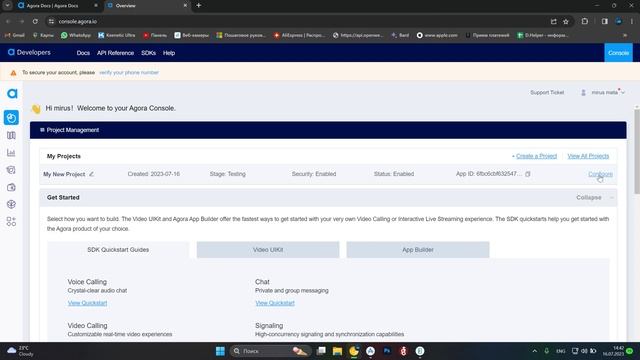Click the ENG language indicator in tray

tap(561, 351)
